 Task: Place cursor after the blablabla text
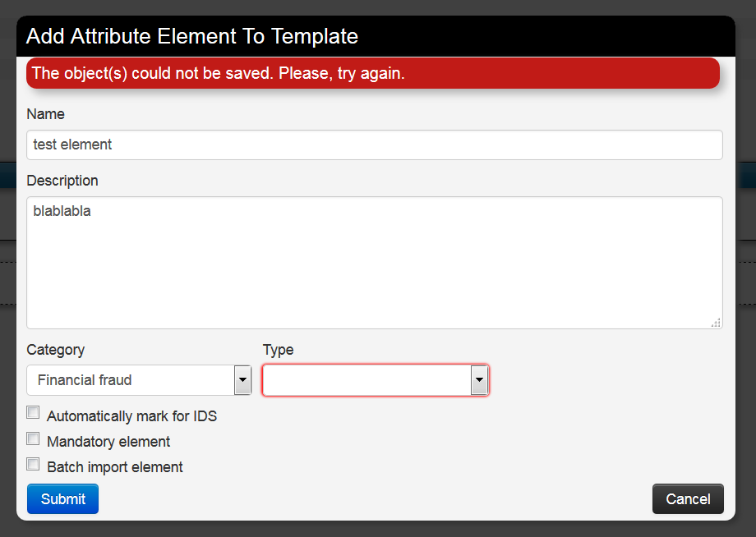click(93, 211)
